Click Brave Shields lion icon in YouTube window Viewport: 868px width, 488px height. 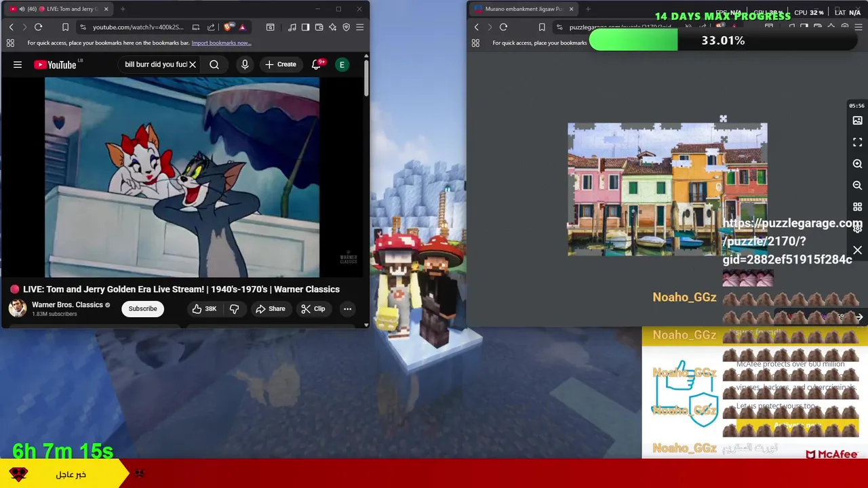229,27
